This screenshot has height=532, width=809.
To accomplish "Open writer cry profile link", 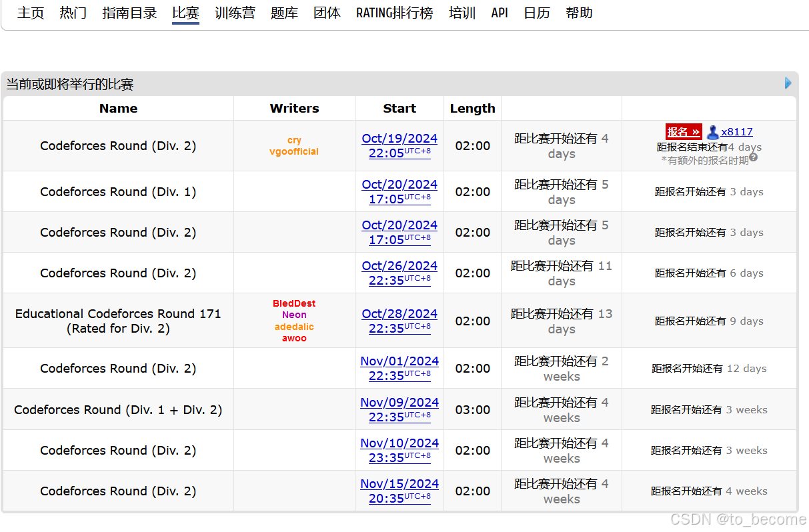I will [294, 140].
